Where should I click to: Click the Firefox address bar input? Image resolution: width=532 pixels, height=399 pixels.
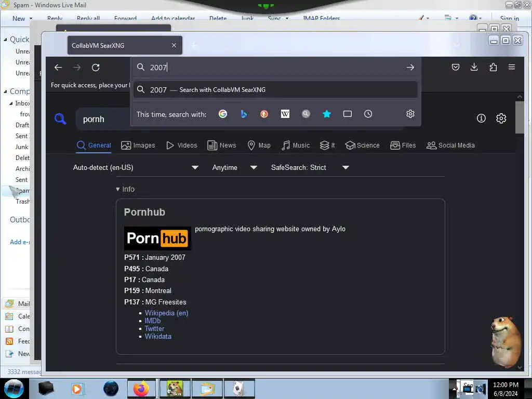point(275,67)
